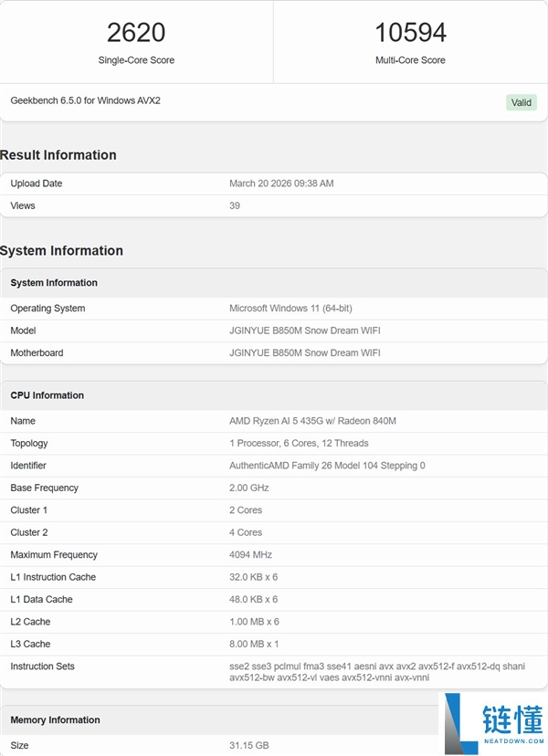This screenshot has height=756, width=548.
Task: Click the Upload Date label
Action: click(37, 184)
